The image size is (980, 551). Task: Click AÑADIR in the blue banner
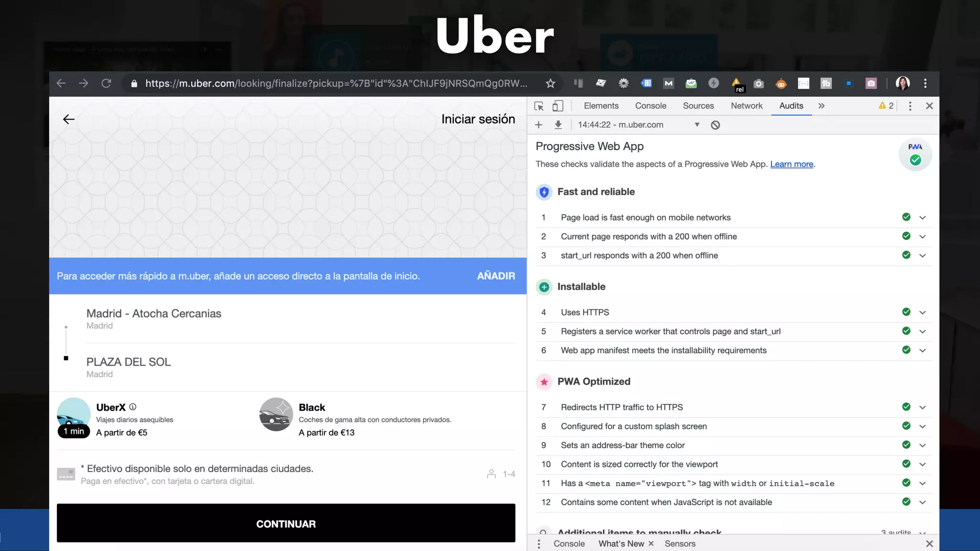(x=496, y=276)
